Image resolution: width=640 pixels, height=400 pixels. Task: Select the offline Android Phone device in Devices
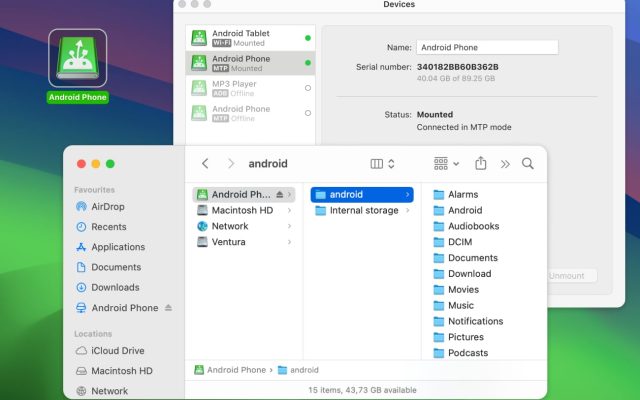pyautogui.click(x=250, y=113)
